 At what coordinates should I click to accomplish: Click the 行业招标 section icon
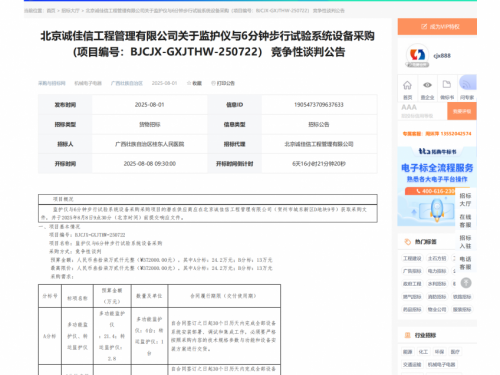click(x=407, y=335)
